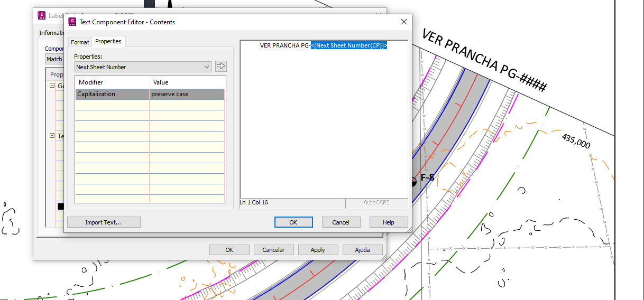This screenshot has height=300, width=644.
Task: Confirm with OK in Text Component Editor
Action: coord(293,222)
